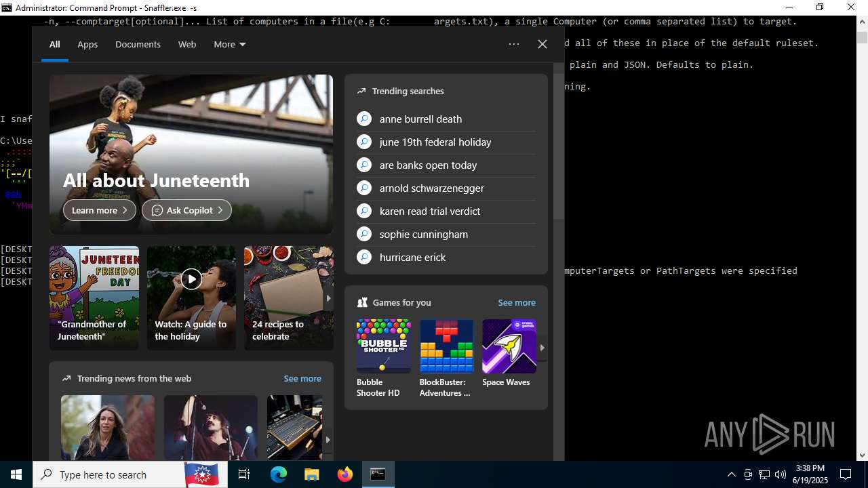Launch Firefox from the taskbar

[345, 474]
